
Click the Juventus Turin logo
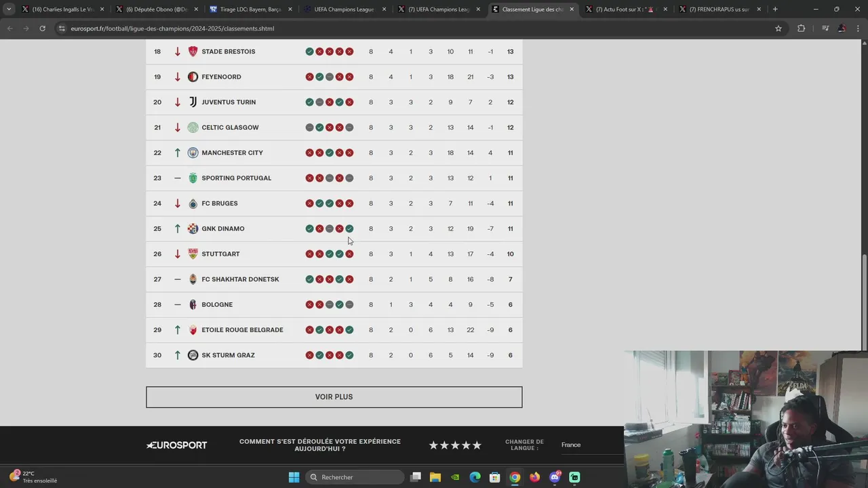(x=193, y=102)
